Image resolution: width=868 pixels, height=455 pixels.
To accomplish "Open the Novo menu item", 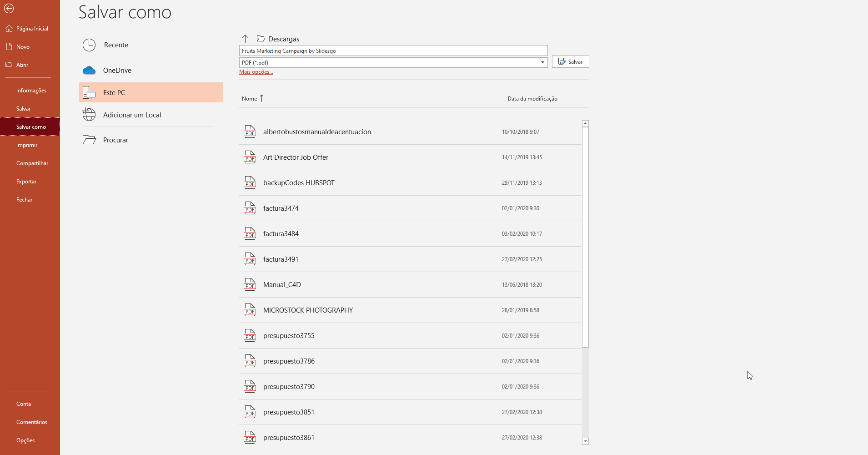I will pyautogui.click(x=30, y=47).
